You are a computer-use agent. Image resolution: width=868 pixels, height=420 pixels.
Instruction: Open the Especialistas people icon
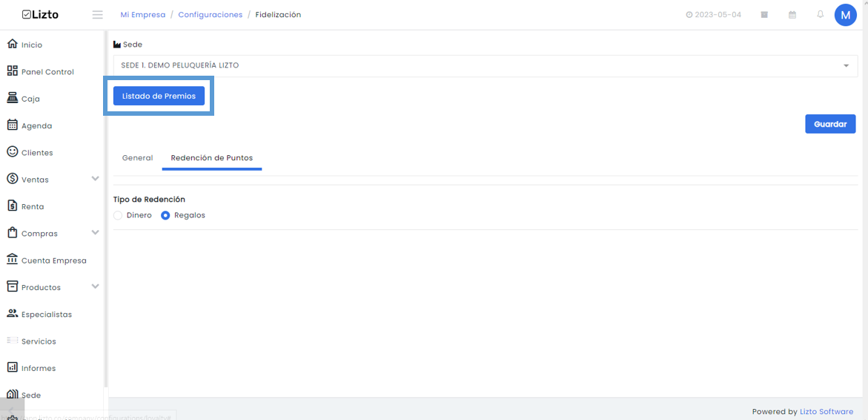point(12,314)
